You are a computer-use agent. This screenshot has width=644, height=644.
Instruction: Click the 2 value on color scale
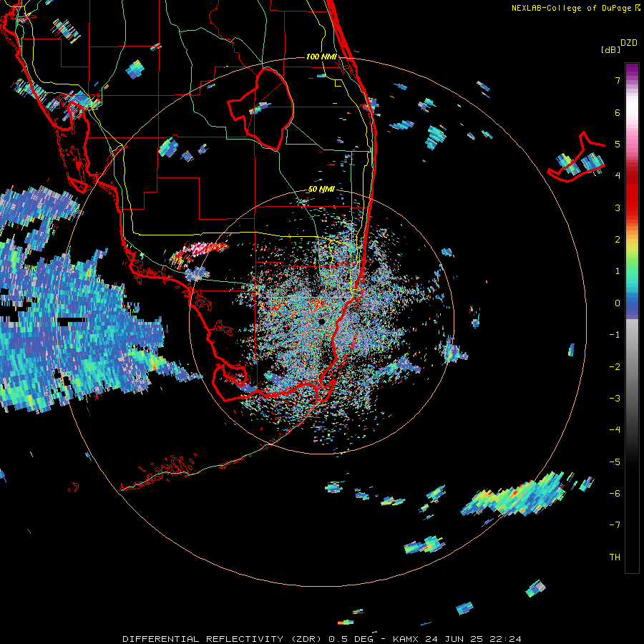[618, 240]
